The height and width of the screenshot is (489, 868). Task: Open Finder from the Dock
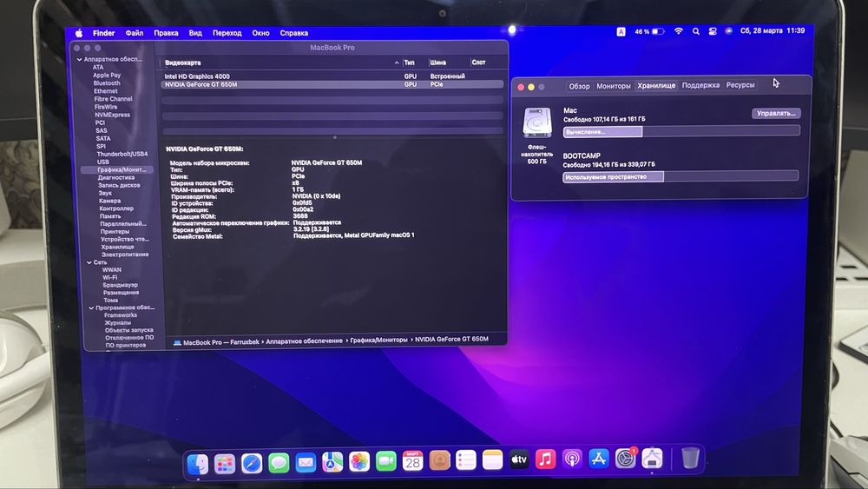(x=198, y=463)
